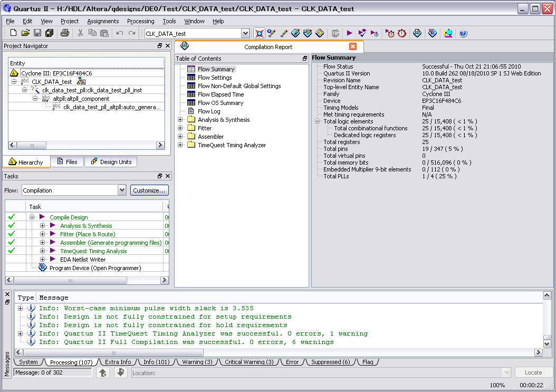Click the Save icon in toolbar
Image resolution: width=556 pixels, height=392 pixels.
coord(37,33)
